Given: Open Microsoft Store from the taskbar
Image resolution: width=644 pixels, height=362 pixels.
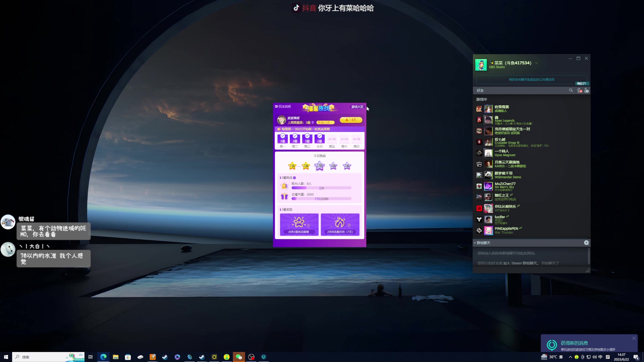Looking at the screenshot, I should 128,357.
